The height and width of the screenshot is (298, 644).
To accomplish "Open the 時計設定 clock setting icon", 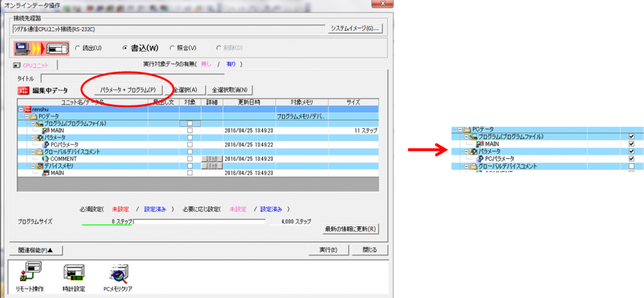I will point(74,272).
